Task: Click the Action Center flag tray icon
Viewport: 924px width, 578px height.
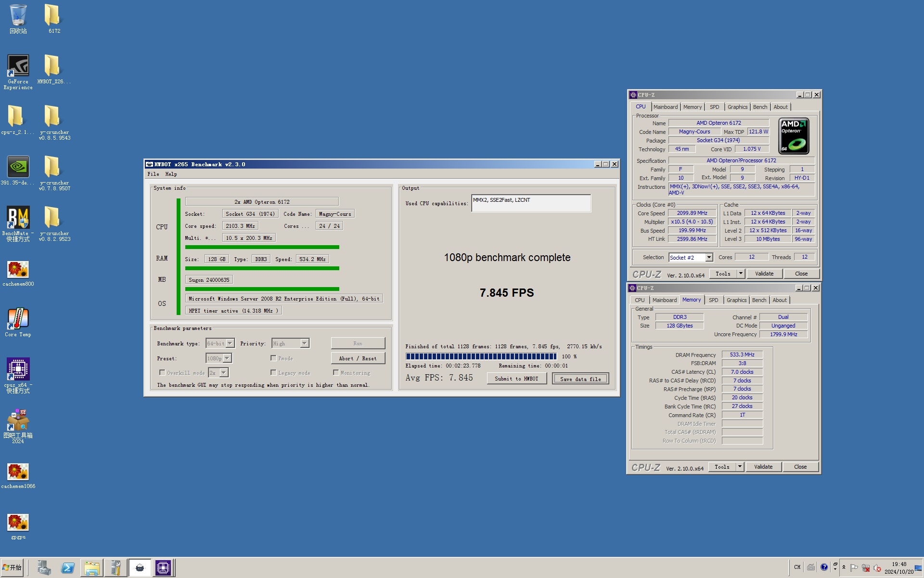Action: tap(854, 568)
